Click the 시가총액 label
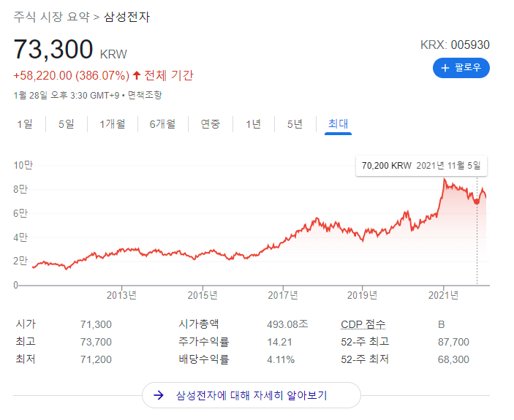Viewport: 514px width, 420px height. click(x=199, y=324)
